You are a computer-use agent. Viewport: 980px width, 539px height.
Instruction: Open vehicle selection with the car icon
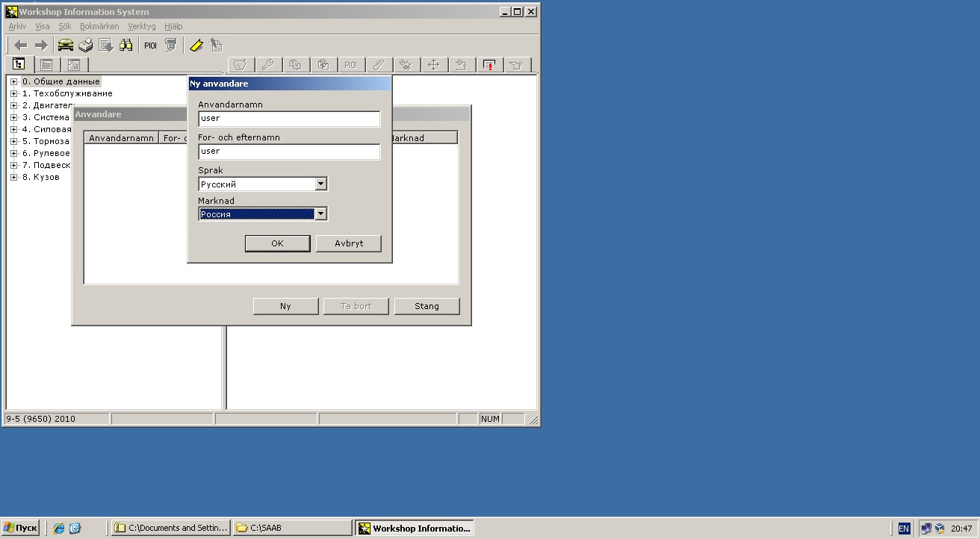(x=66, y=45)
